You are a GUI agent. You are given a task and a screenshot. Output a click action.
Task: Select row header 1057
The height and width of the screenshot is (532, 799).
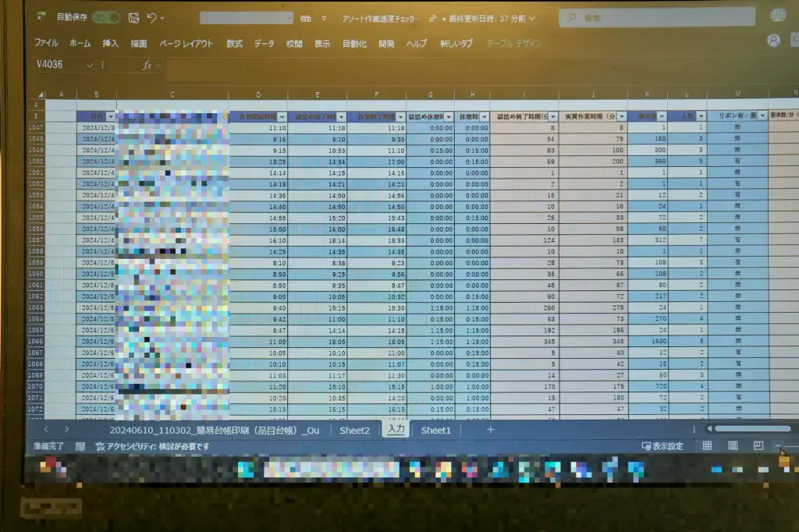pyautogui.click(x=36, y=240)
